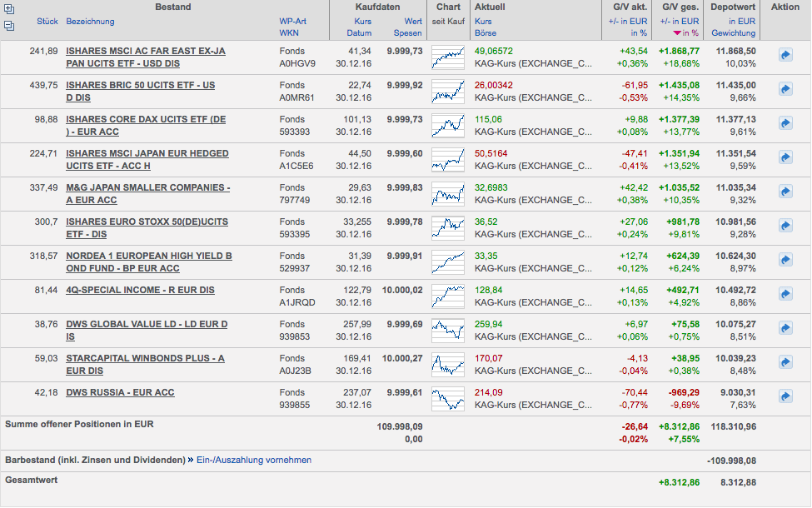Open chart thumbnail for iShares Euro Stoxx 50
This screenshot has width=812, height=508.
click(448, 227)
